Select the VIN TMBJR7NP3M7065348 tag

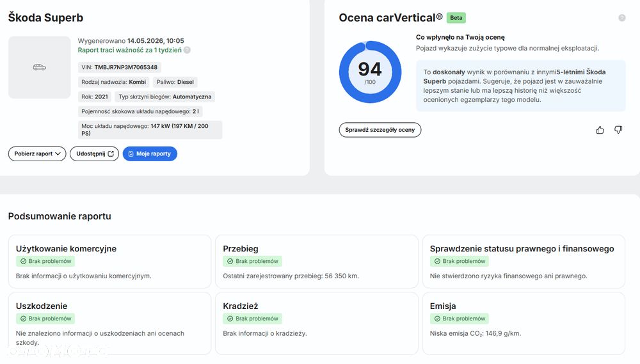pyautogui.click(x=119, y=67)
